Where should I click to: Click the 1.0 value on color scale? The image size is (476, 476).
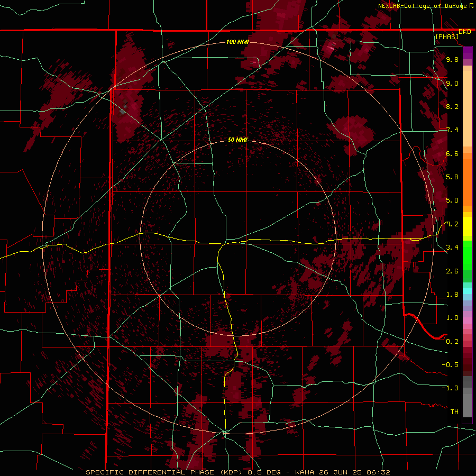click(x=452, y=318)
